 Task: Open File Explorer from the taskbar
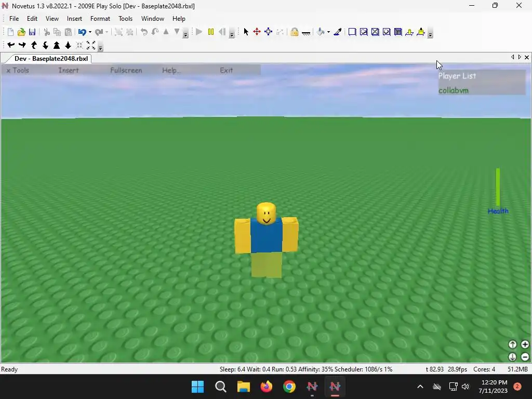coord(244,387)
